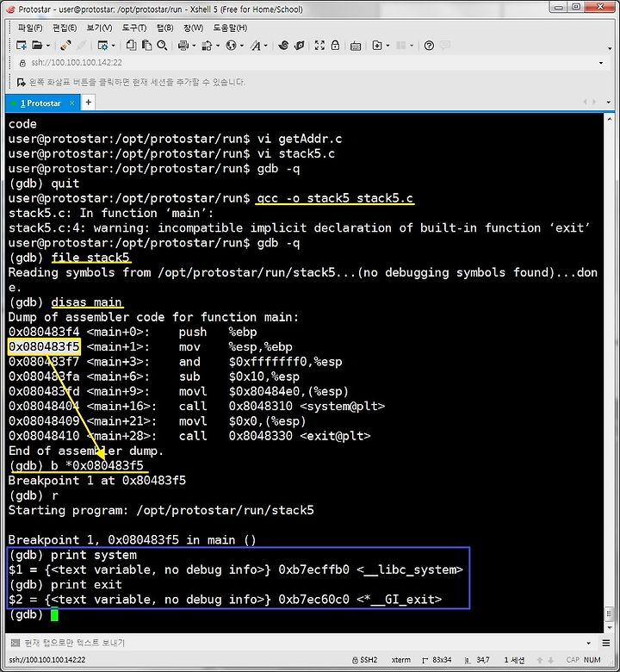Click the xterm terminal type in status bar
Viewport: 620px width, 672px height.
click(401, 660)
